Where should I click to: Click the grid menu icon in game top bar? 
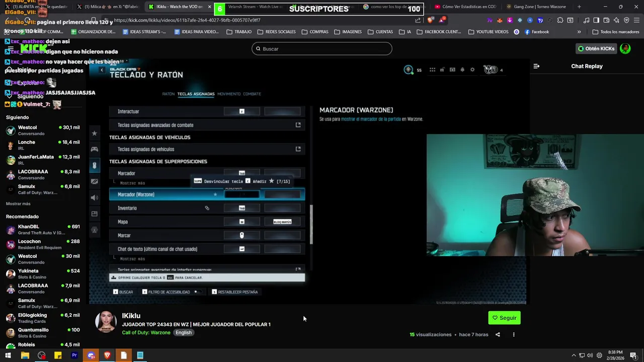432,70
